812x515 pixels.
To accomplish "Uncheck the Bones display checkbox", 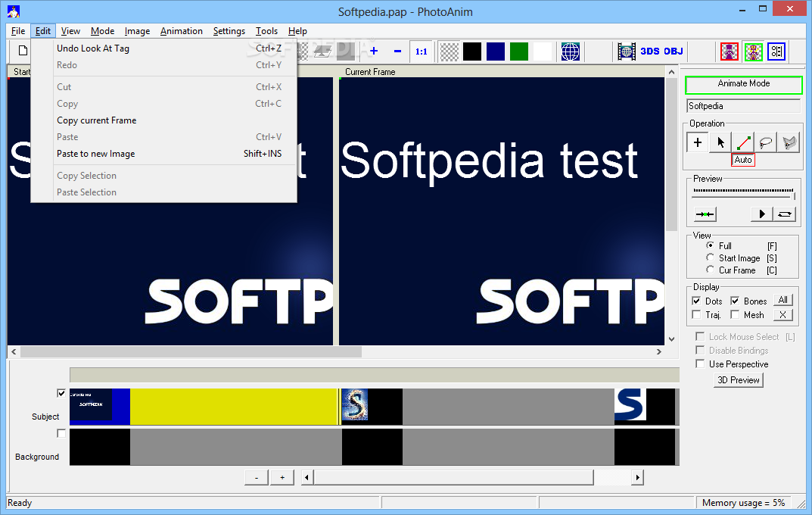I will pos(735,301).
